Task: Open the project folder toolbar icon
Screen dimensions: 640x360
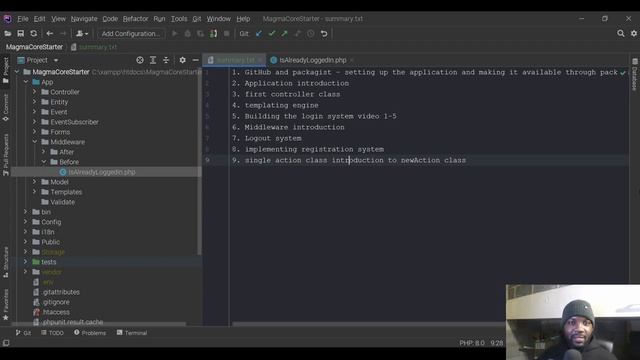Action: pyautogui.click(x=7, y=33)
